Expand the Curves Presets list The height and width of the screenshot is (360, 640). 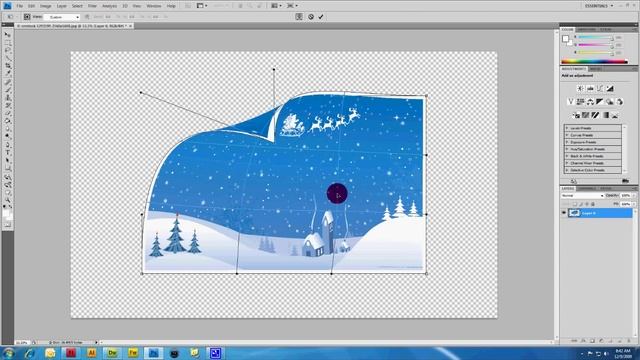(x=567, y=135)
